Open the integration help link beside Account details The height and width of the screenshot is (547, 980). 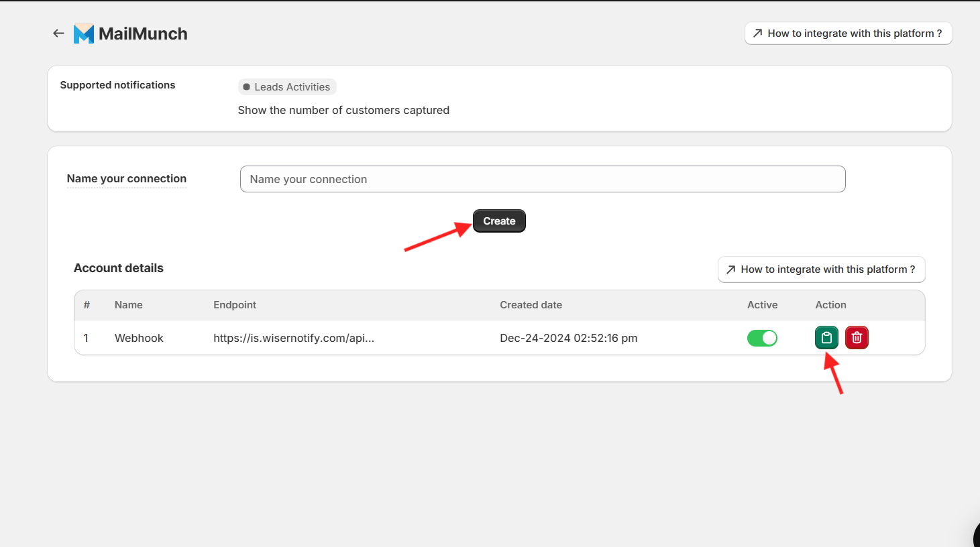pyautogui.click(x=821, y=269)
